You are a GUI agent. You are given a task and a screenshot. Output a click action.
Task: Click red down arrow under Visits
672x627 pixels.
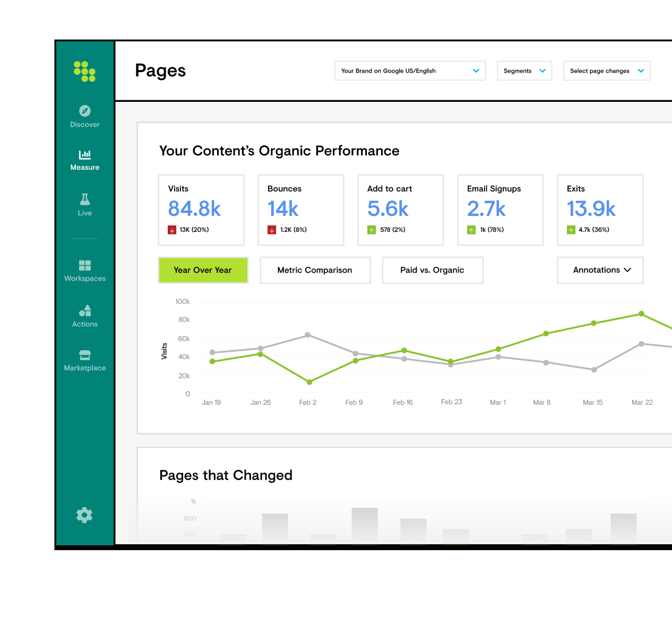click(x=172, y=230)
